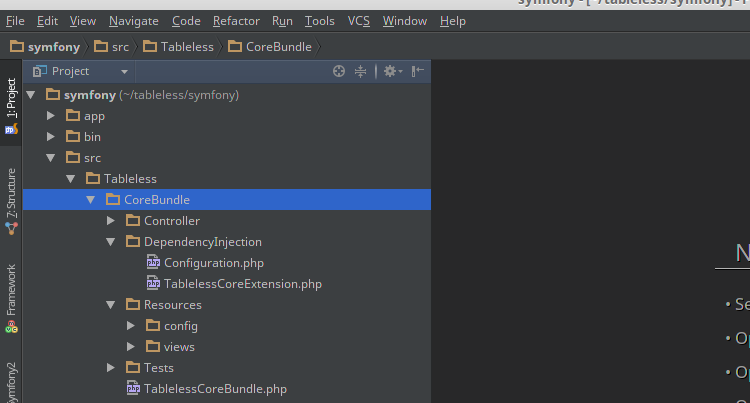This screenshot has width=750, height=403.
Task: Click the Controller folder icon
Action: [x=132, y=220]
